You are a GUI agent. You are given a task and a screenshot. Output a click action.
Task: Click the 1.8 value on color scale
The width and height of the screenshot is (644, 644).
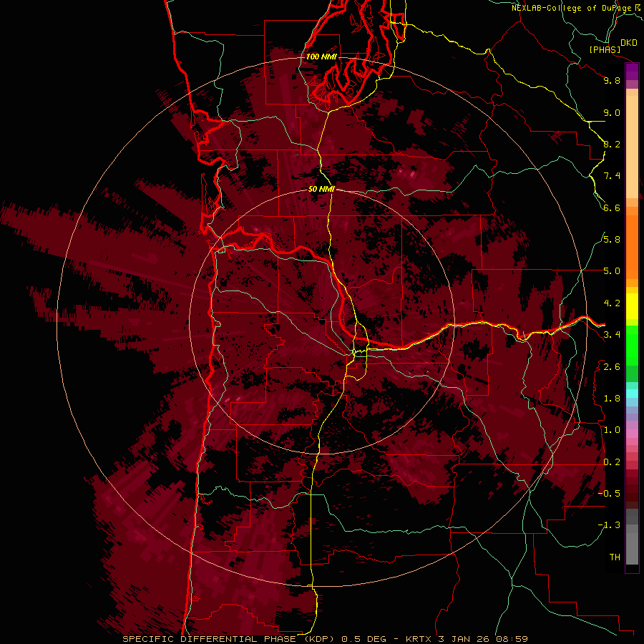[612, 399]
